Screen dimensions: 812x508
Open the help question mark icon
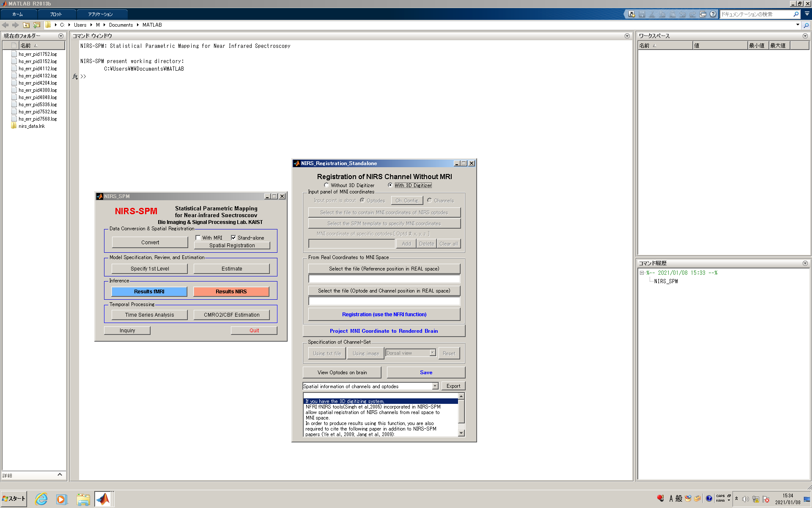(x=713, y=14)
